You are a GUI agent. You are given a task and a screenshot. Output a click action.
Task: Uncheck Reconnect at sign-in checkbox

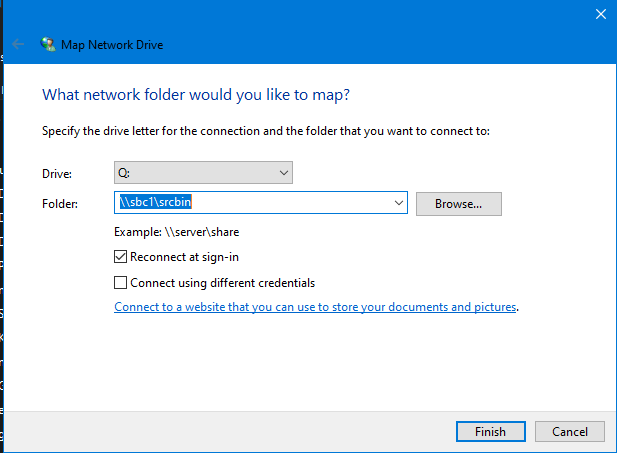(120, 257)
